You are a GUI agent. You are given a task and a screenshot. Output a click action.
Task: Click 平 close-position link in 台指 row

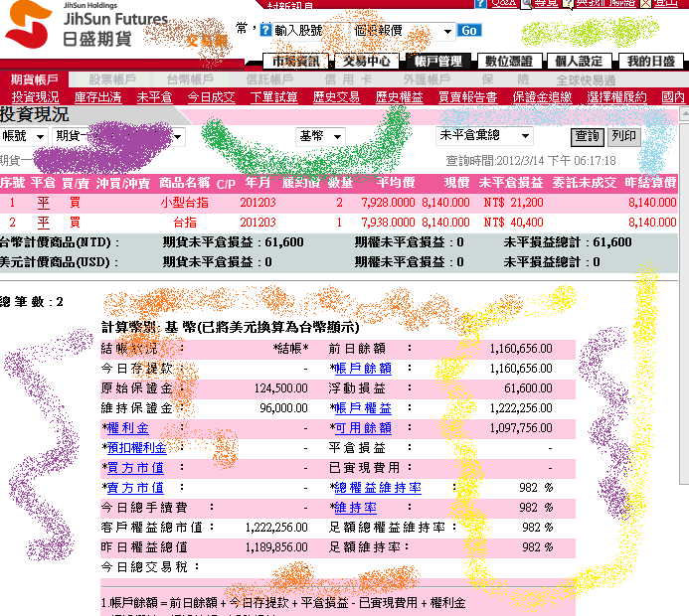click(x=43, y=223)
